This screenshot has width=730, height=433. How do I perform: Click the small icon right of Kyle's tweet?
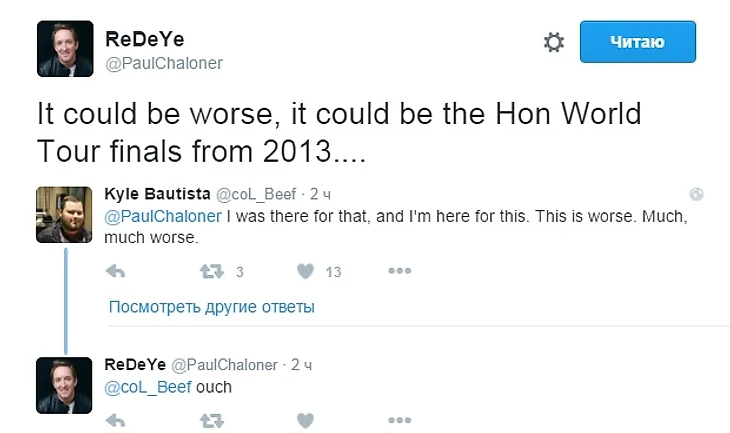tap(697, 194)
